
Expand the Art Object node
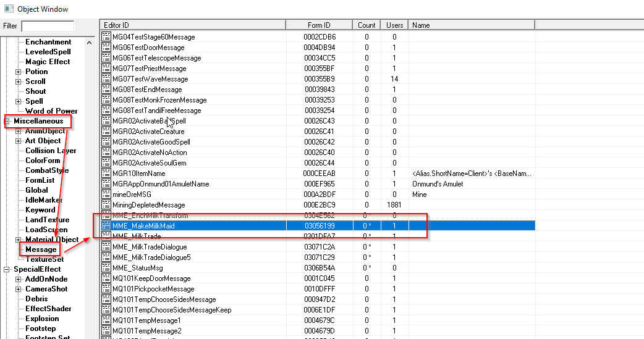[x=18, y=141]
